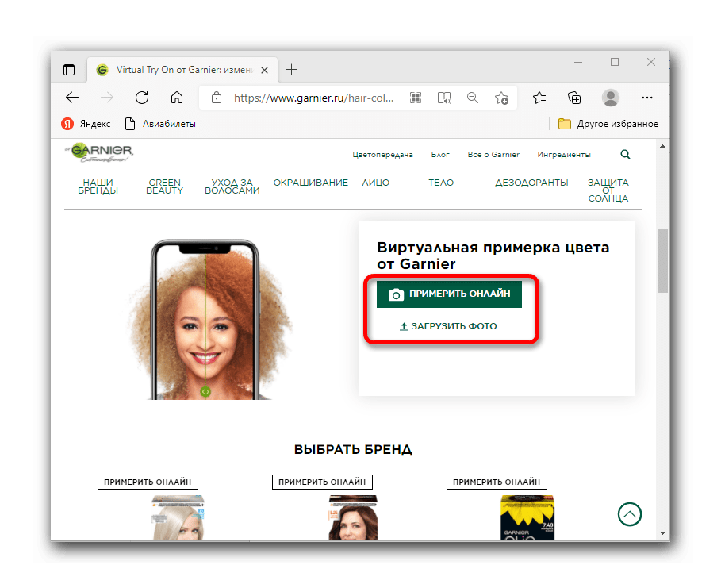Minimize the browser window
Image resolution: width=721 pixels, height=588 pixels.
tap(578, 62)
